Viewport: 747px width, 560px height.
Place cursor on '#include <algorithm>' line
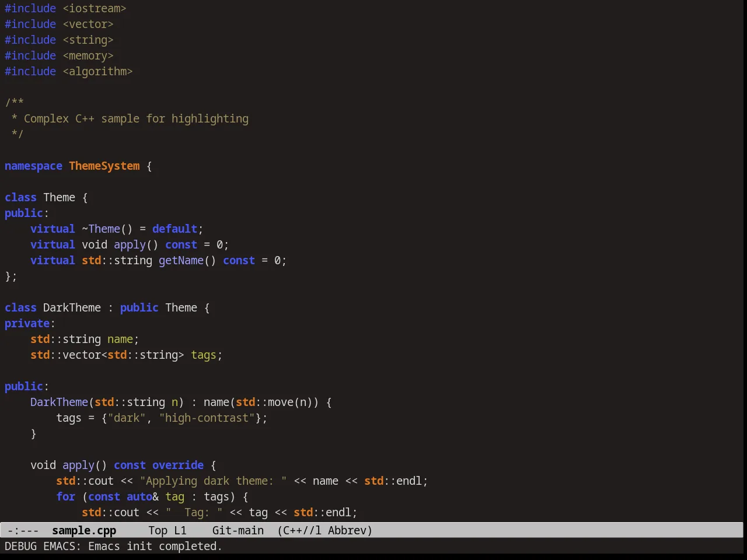coord(69,71)
